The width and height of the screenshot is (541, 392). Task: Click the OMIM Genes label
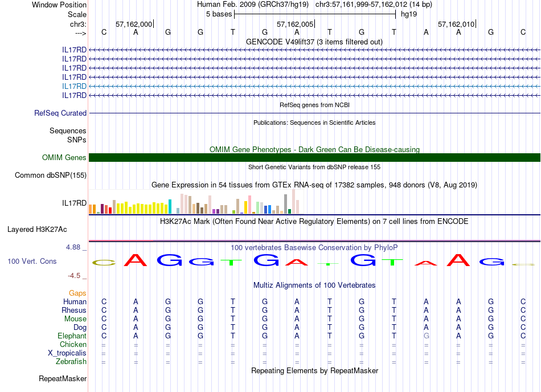(64, 157)
